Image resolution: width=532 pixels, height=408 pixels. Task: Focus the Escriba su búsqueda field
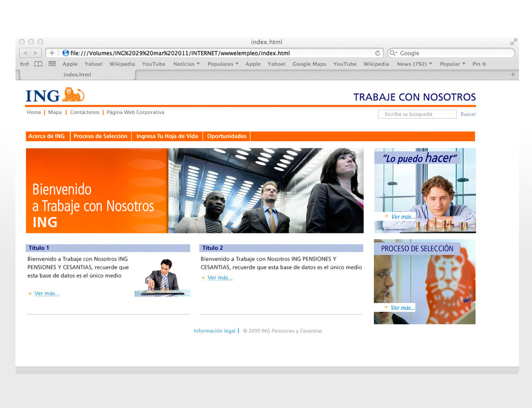(417, 114)
